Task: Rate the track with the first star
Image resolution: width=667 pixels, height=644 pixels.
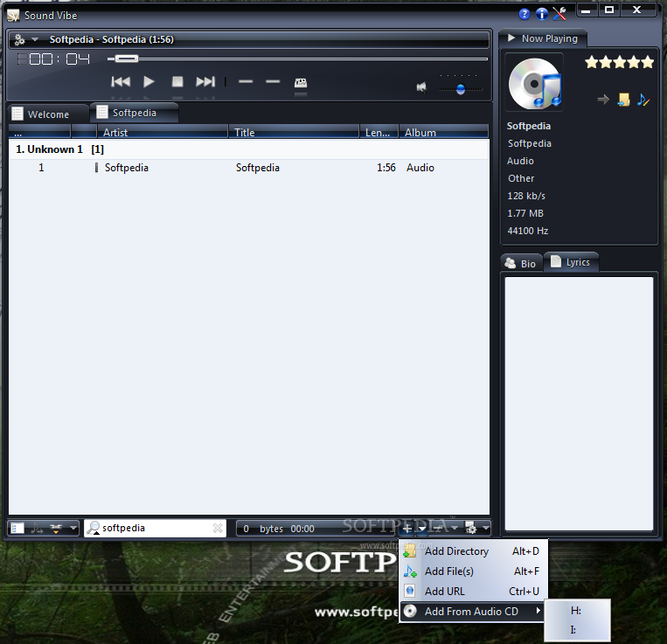Action: click(x=591, y=63)
